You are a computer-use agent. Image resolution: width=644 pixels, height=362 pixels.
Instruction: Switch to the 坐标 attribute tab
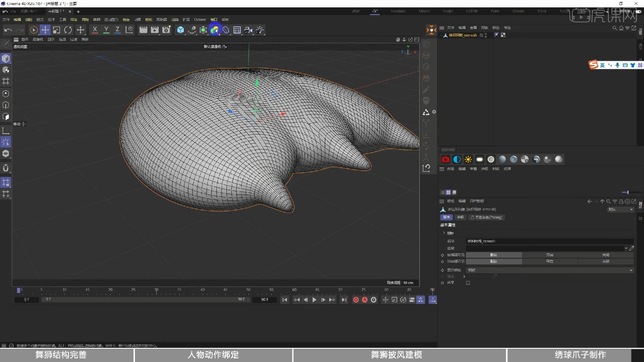tap(461, 218)
